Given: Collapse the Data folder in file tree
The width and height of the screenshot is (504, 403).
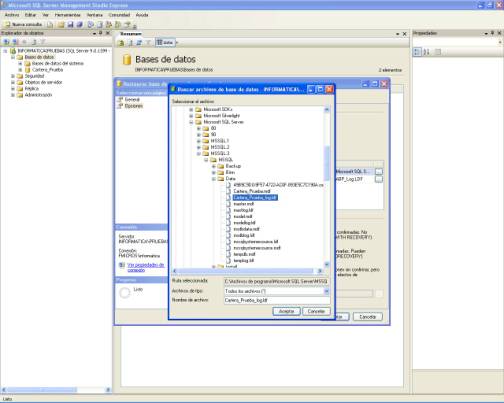Looking at the screenshot, I should click(x=214, y=179).
